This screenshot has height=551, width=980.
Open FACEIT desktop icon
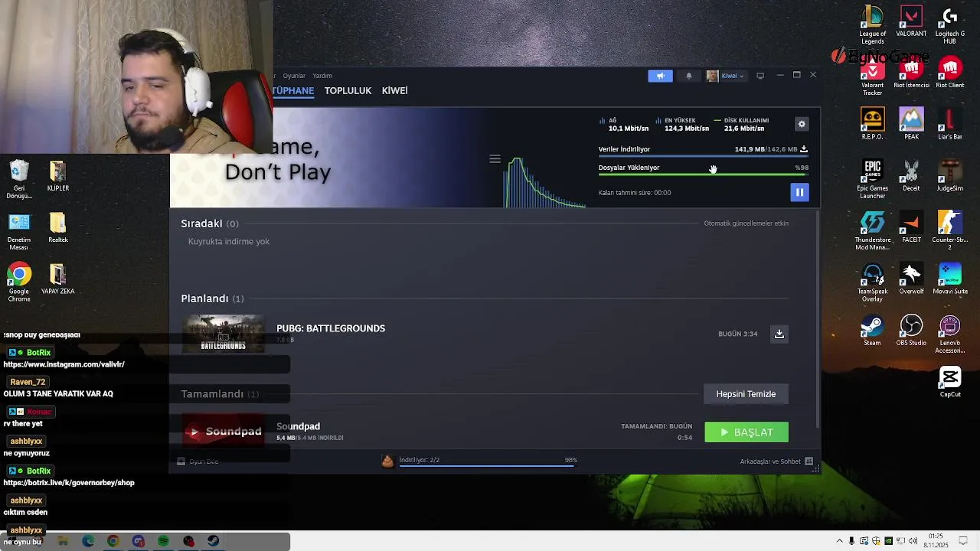(911, 227)
